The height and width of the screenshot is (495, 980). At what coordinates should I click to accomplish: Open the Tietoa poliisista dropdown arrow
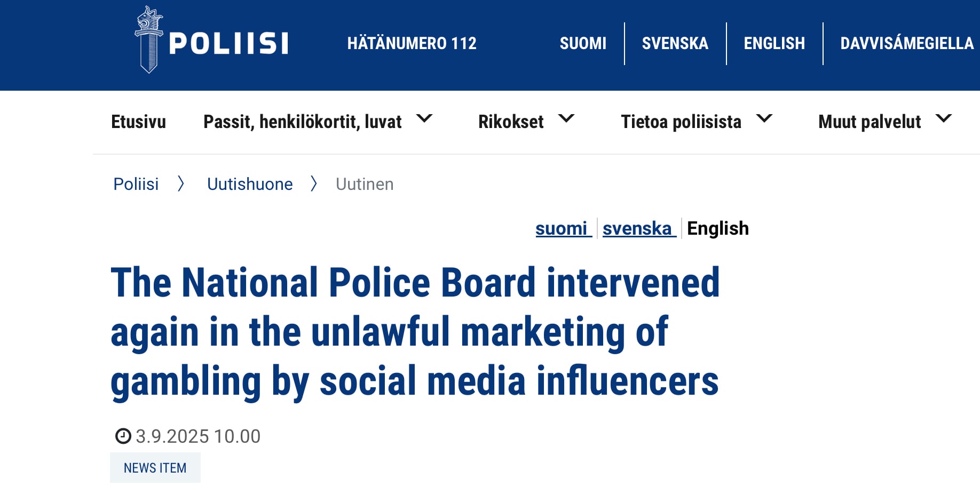[764, 118]
